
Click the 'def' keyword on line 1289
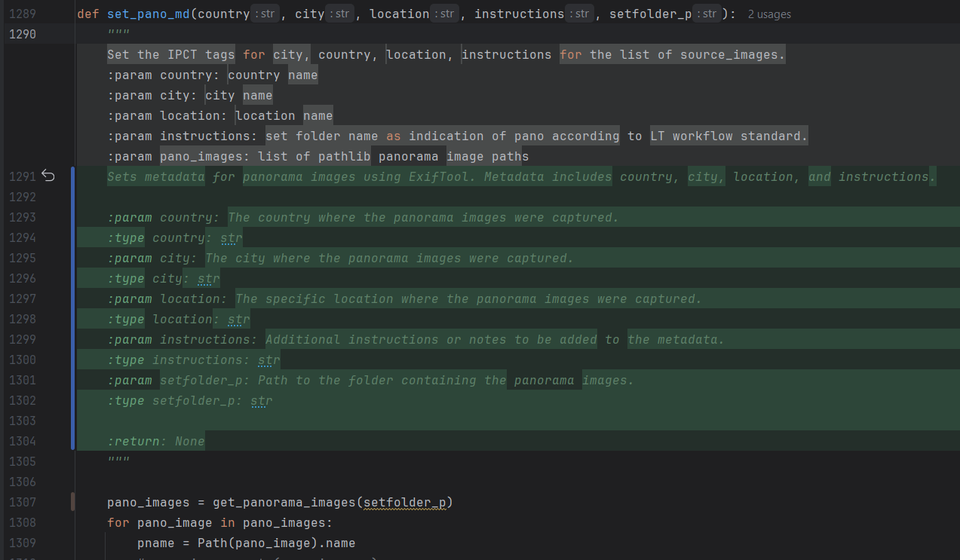click(x=88, y=14)
